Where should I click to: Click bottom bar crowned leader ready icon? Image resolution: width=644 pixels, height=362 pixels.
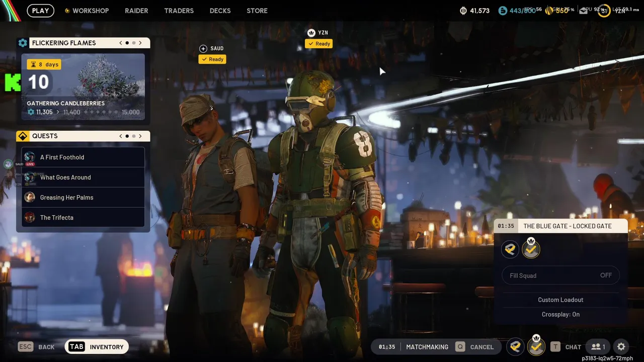tap(536, 346)
